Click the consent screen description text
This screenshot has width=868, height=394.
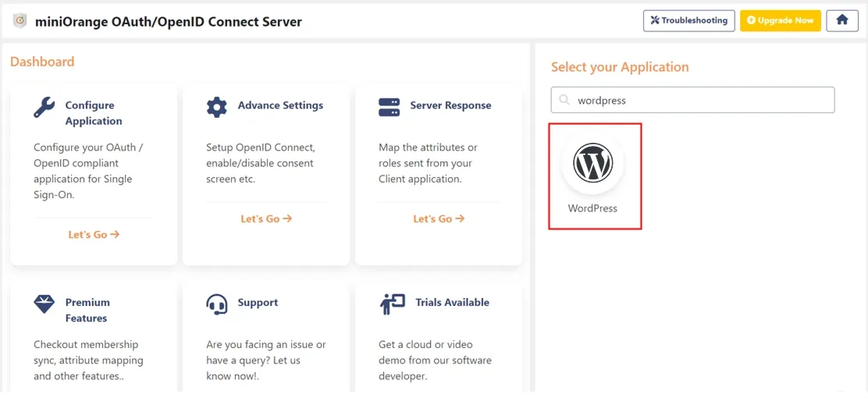pos(261,164)
